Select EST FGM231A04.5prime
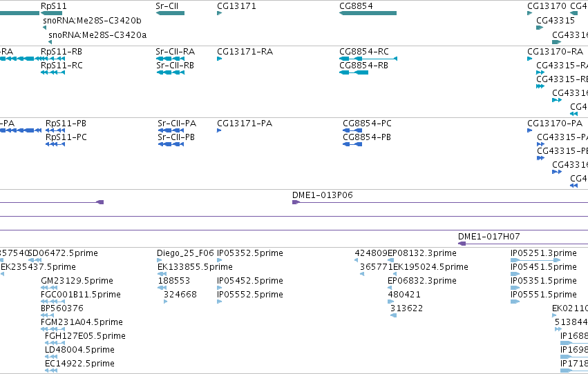Image resolution: width=588 pixels, height=374 pixels. coord(82,322)
